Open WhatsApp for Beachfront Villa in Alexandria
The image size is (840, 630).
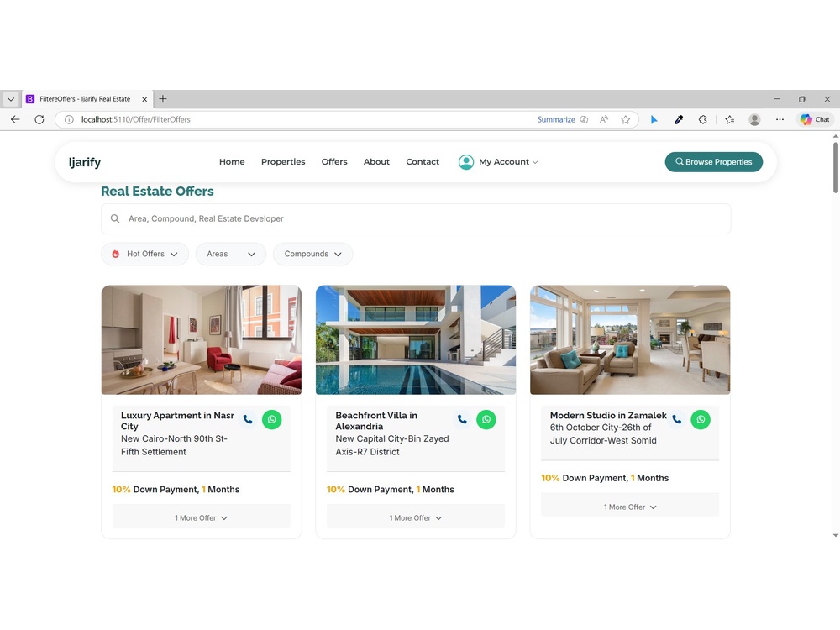[486, 419]
